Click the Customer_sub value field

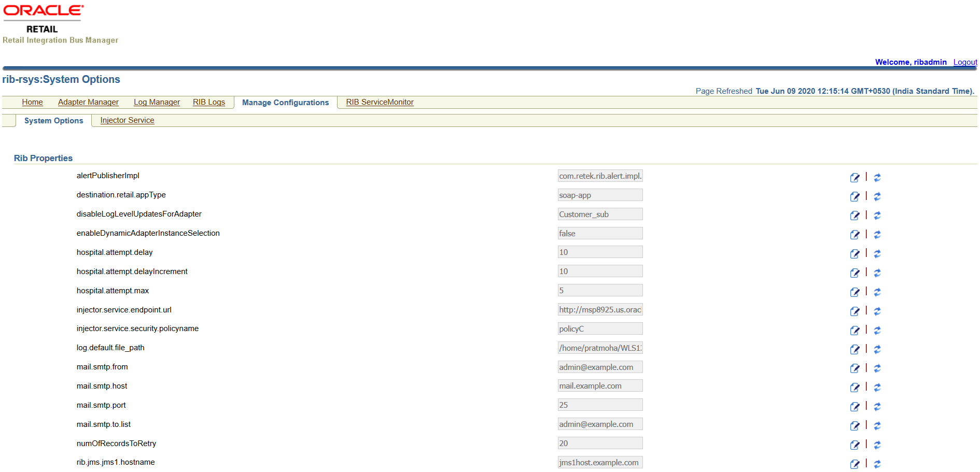600,214
